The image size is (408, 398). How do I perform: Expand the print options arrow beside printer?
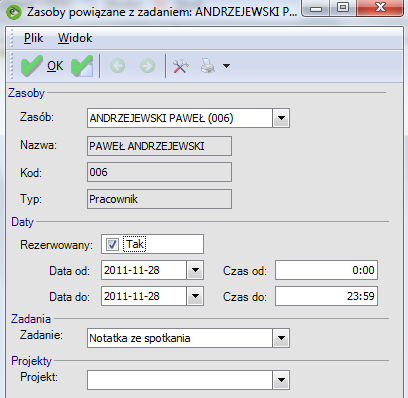click(226, 66)
